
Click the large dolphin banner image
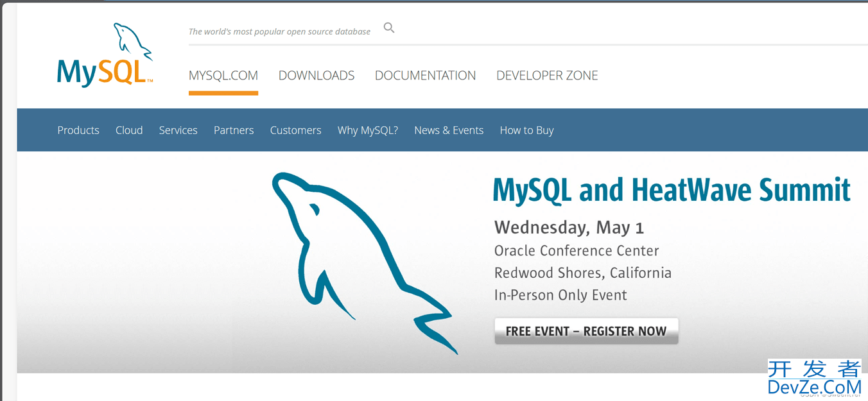click(x=365, y=263)
